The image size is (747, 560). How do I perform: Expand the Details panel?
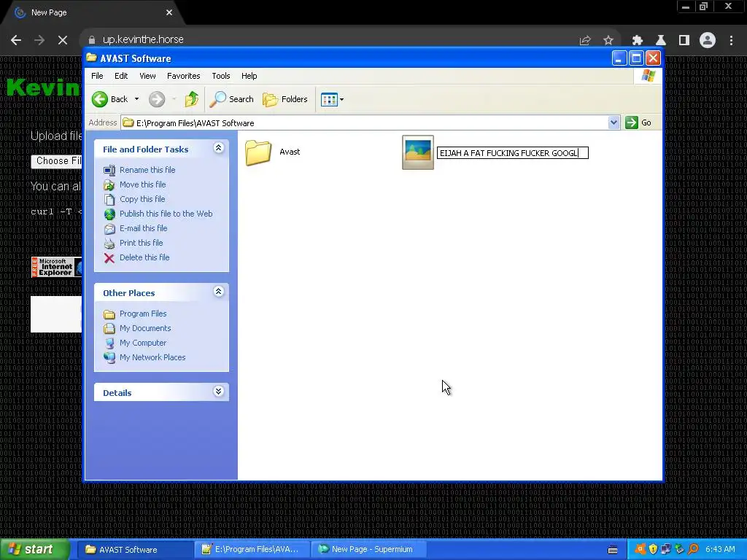(x=219, y=392)
